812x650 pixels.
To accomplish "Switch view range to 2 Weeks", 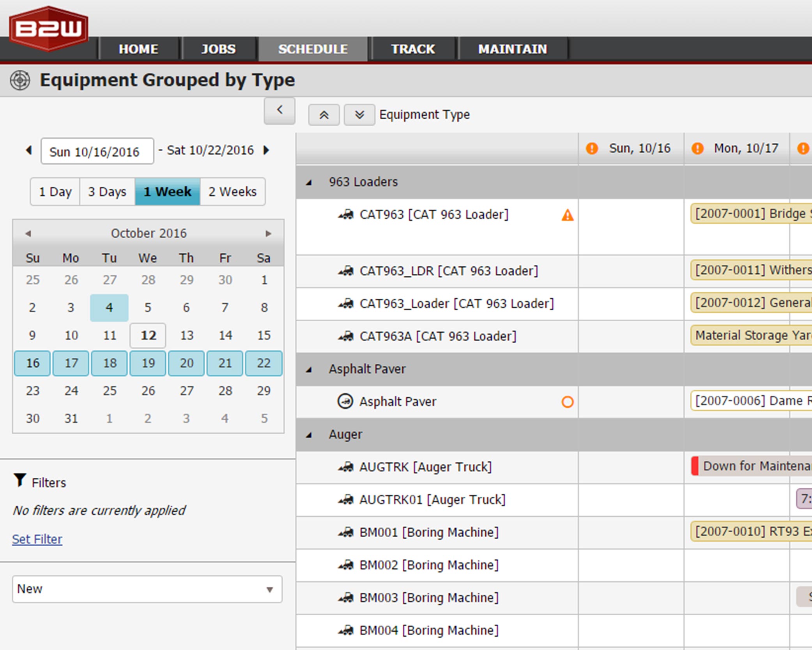I will pyautogui.click(x=232, y=192).
